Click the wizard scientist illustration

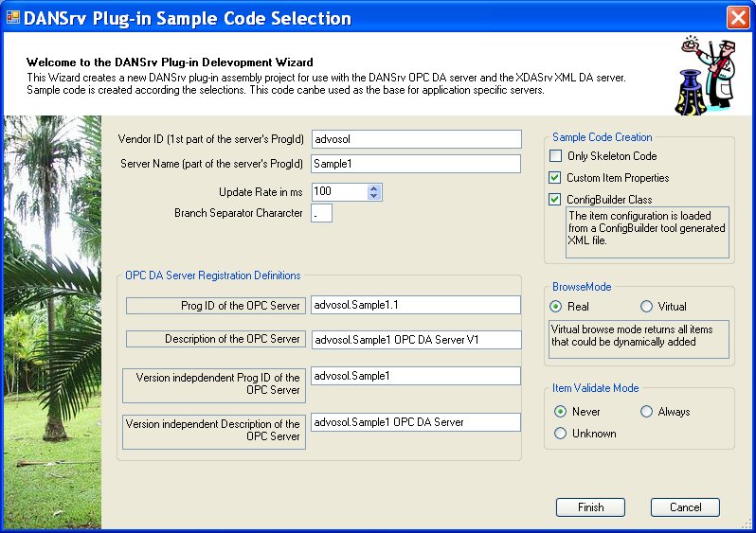tap(706, 75)
